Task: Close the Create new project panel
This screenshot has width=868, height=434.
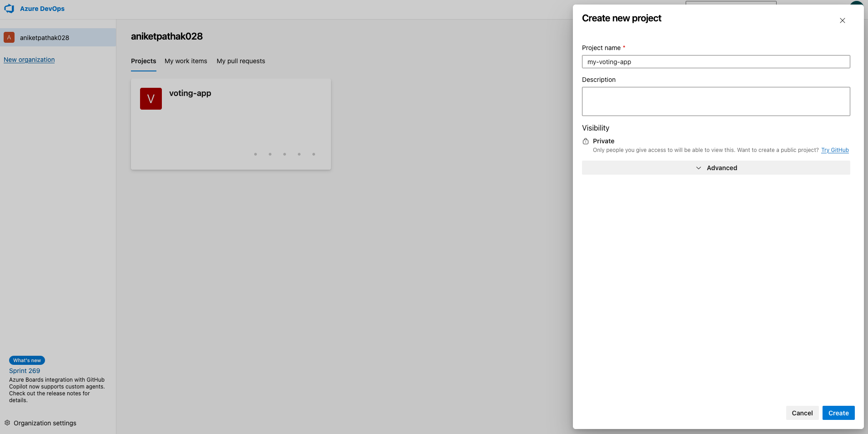Action: tap(842, 20)
